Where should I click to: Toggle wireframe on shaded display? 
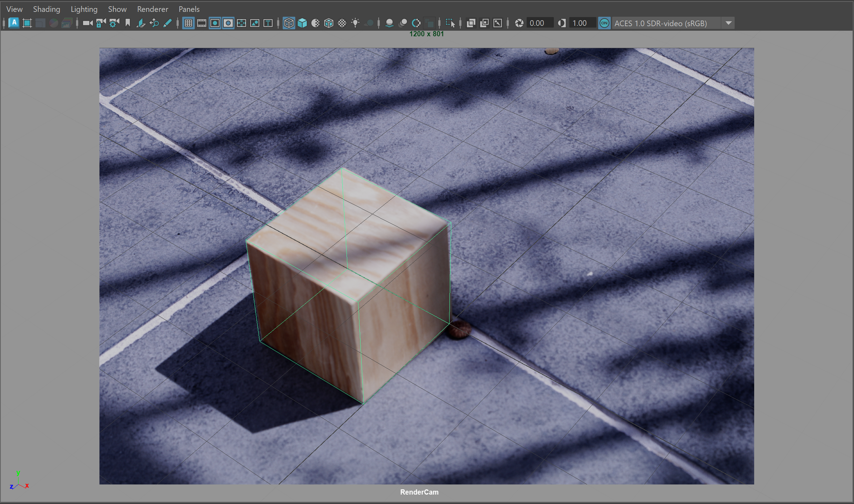click(x=329, y=23)
